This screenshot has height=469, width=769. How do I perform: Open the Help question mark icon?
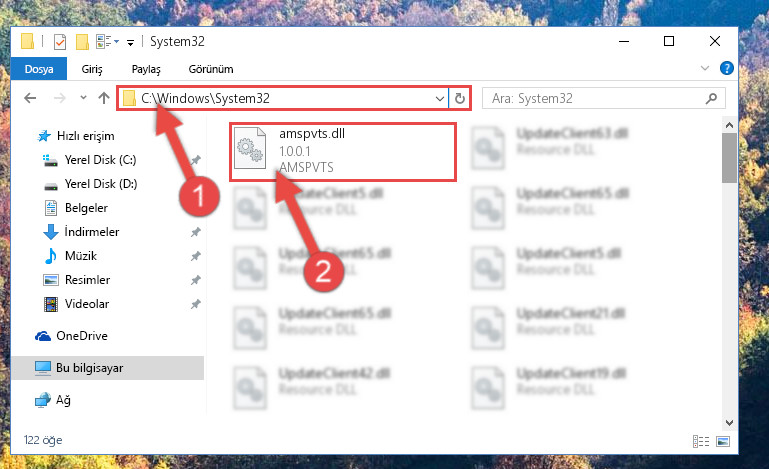pos(726,68)
